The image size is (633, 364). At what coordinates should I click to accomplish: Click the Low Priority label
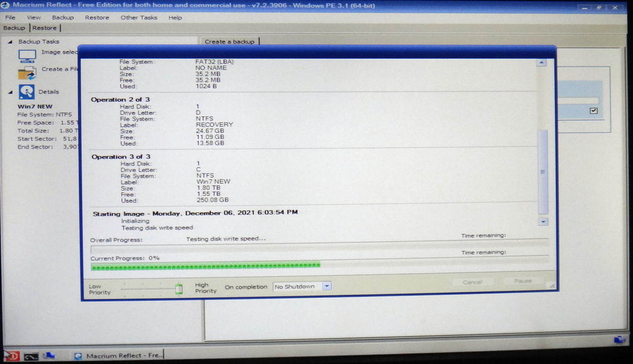[99, 289]
